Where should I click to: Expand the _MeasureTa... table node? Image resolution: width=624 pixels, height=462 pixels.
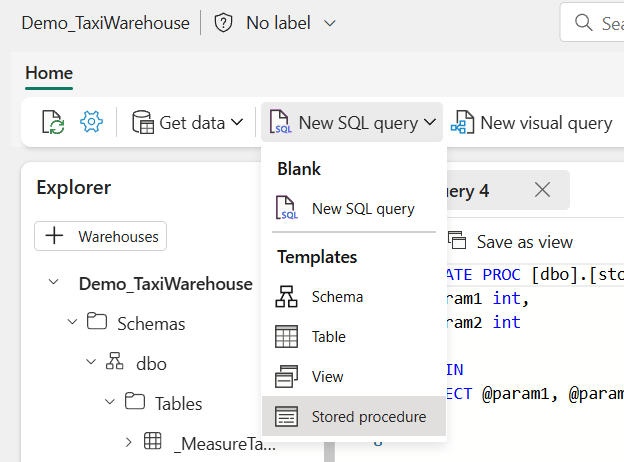pyautogui.click(x=129, y=442)
